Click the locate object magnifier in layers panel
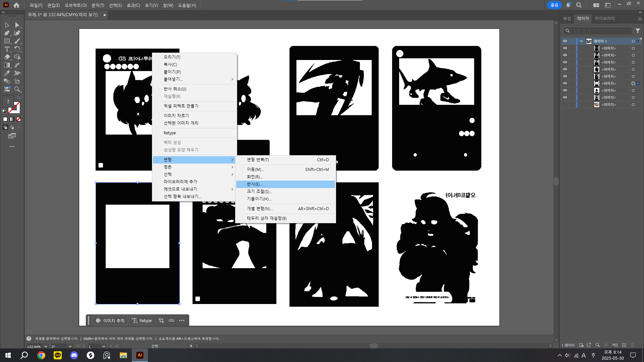This screenshot has width=644, height=362. [597, 345]
